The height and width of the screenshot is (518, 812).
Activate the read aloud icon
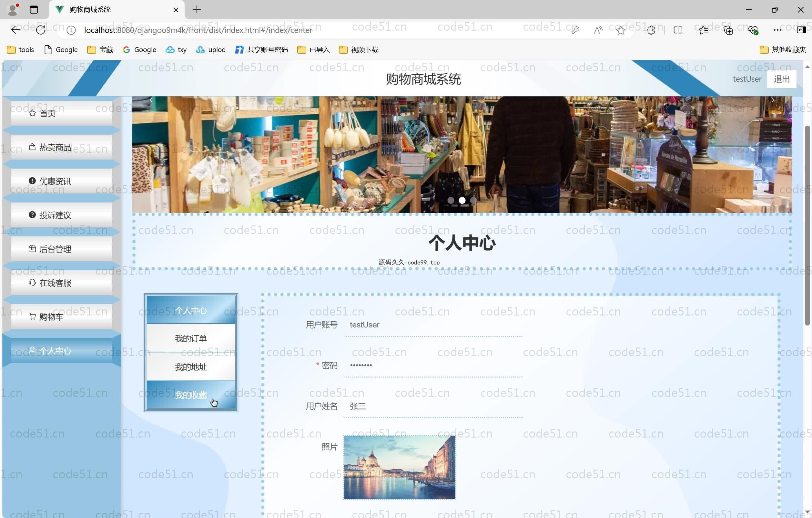(598, 30)
